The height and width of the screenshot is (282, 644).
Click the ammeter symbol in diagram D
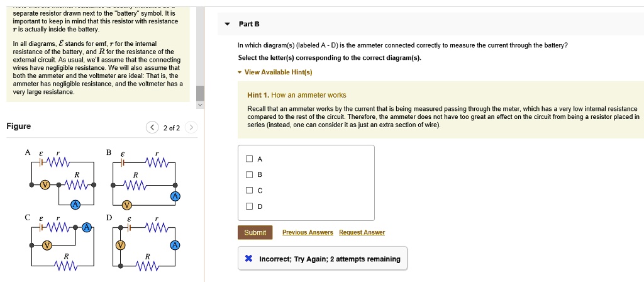pos(175,245)
